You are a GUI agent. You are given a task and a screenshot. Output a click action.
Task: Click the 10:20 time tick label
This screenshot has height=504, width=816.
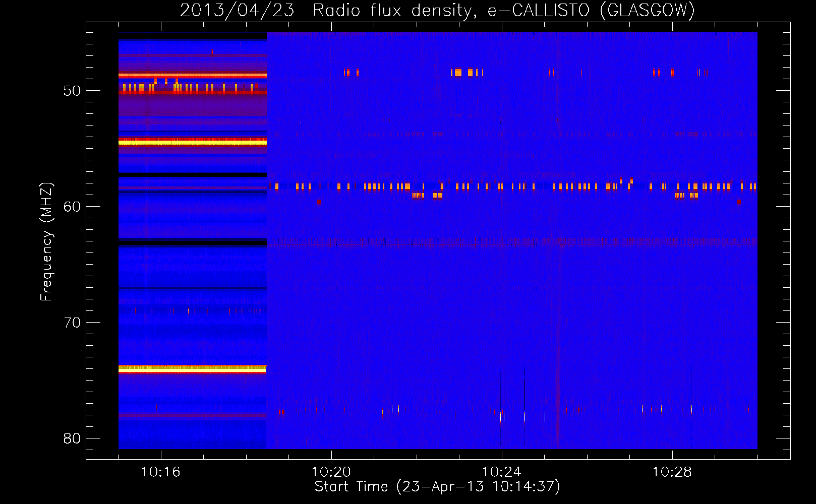tap(331, 472)
